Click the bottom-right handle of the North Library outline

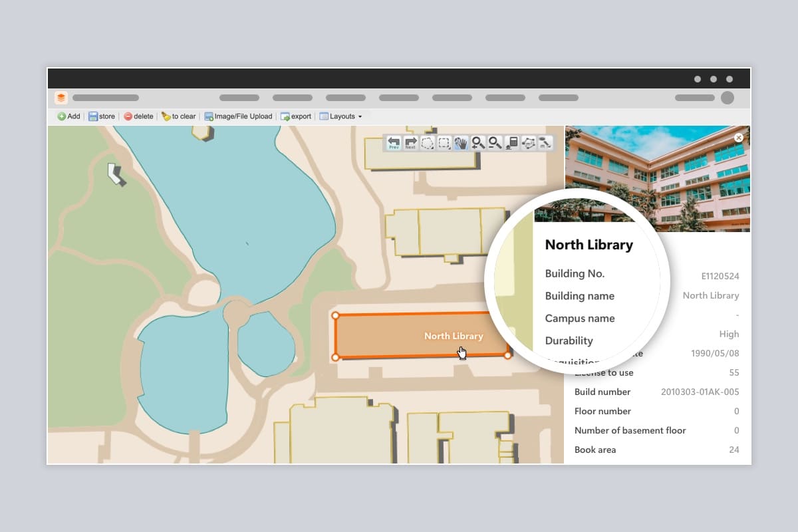click(508, 356)
